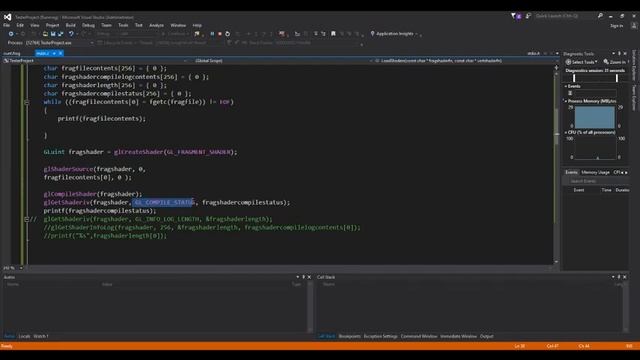Open the Debug menu
The image size is (640, 360).
[x=88, y=25]
